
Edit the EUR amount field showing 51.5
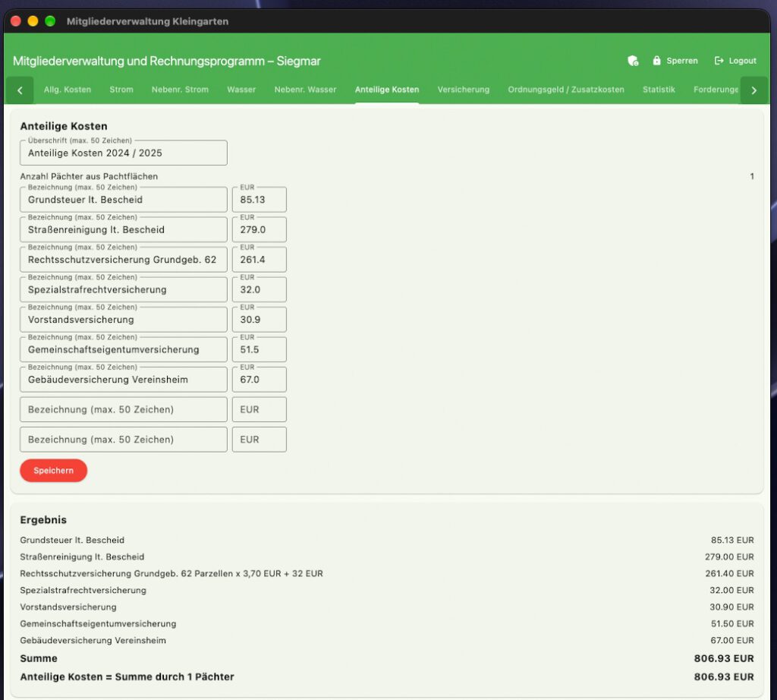(260, 349)
